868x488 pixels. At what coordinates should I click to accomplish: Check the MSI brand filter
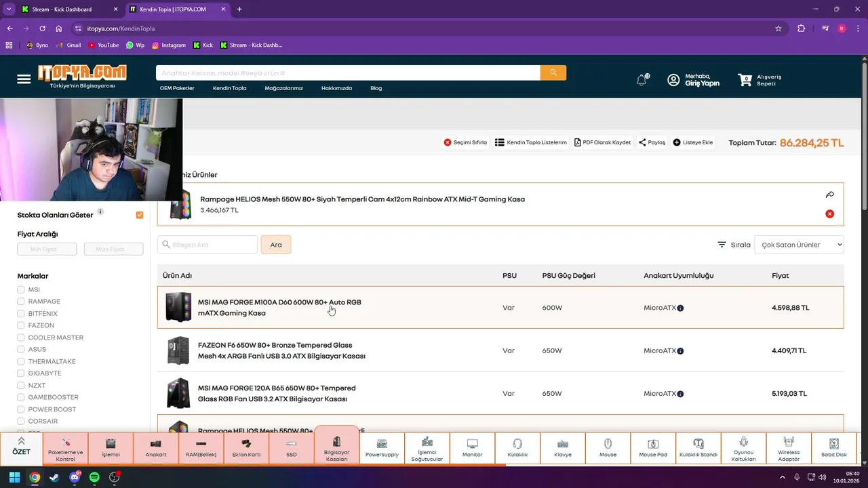click(x=21, y=289)
